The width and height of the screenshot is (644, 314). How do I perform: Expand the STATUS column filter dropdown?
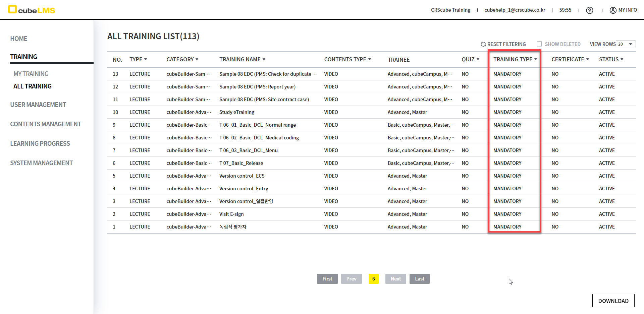(622, 59)
